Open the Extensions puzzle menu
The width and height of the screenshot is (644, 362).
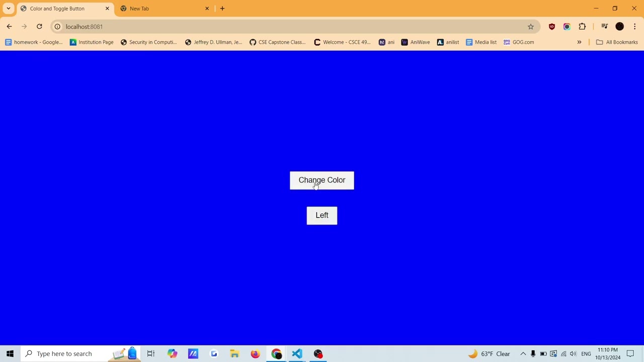click(x=582, y=27)
